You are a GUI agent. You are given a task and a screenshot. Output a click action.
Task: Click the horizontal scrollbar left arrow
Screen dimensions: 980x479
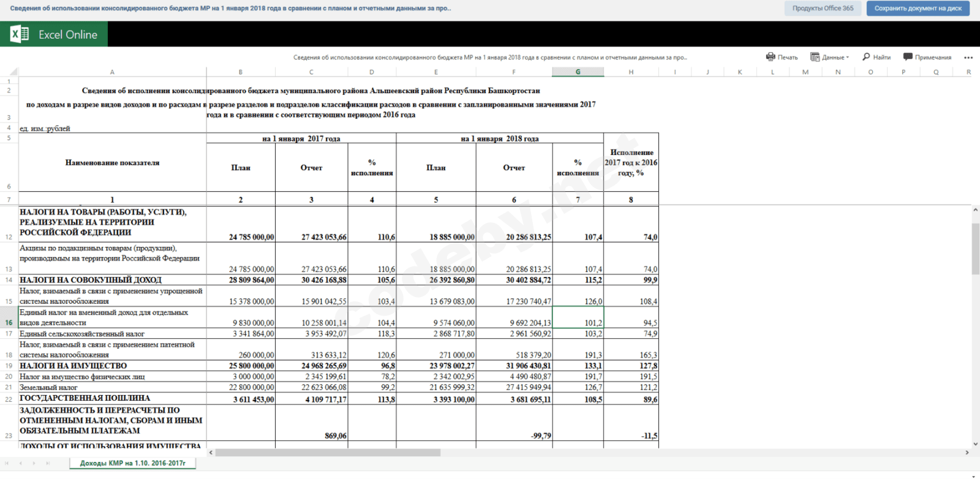click(211, 453)
